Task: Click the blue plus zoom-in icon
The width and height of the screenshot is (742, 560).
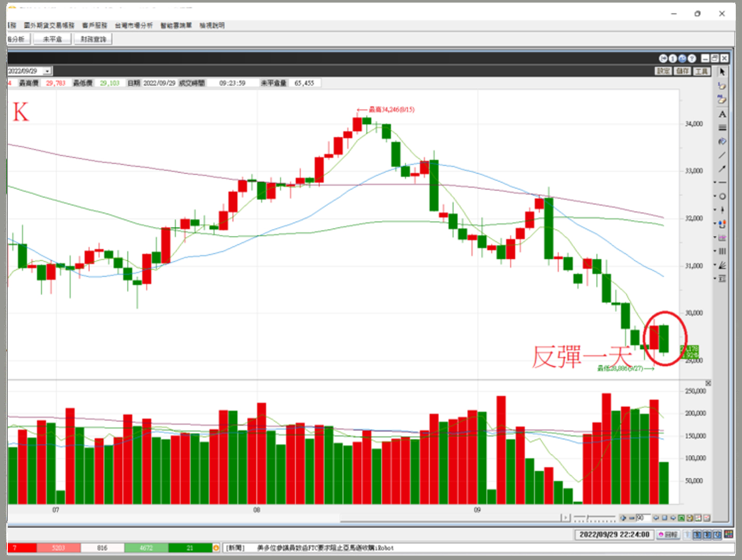Action: (x=623, y=517)
